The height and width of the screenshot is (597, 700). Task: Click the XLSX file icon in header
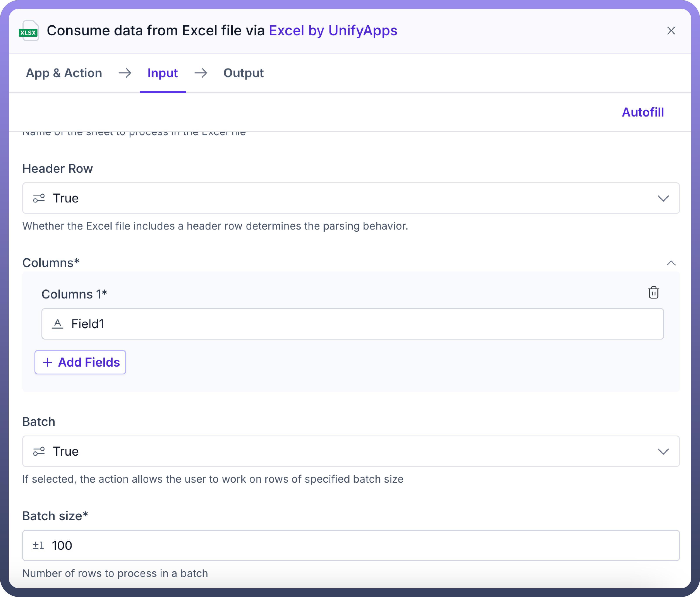click(x=29, y=31)
